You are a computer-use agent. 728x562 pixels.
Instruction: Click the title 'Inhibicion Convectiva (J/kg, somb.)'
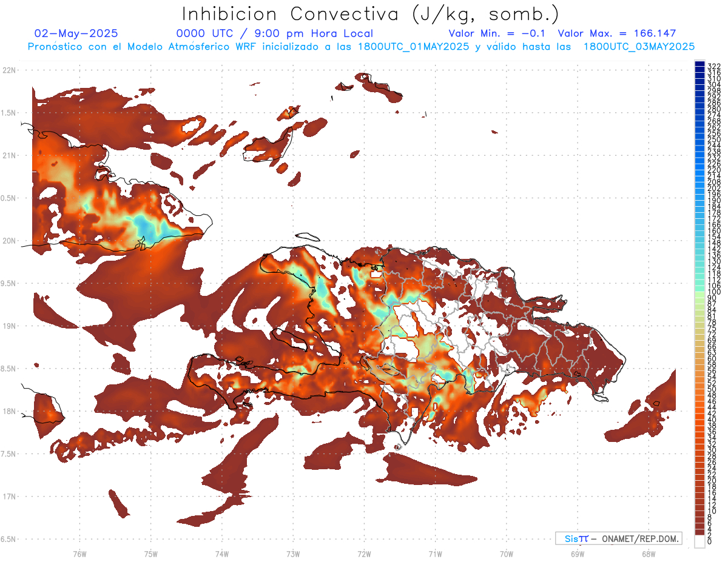(370, 15)
